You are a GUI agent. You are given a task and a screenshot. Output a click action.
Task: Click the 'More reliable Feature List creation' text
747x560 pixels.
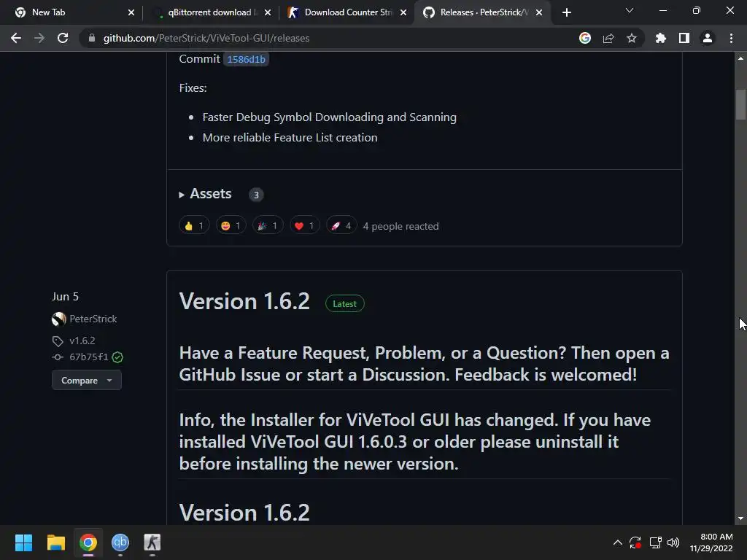tap(290, 138)
